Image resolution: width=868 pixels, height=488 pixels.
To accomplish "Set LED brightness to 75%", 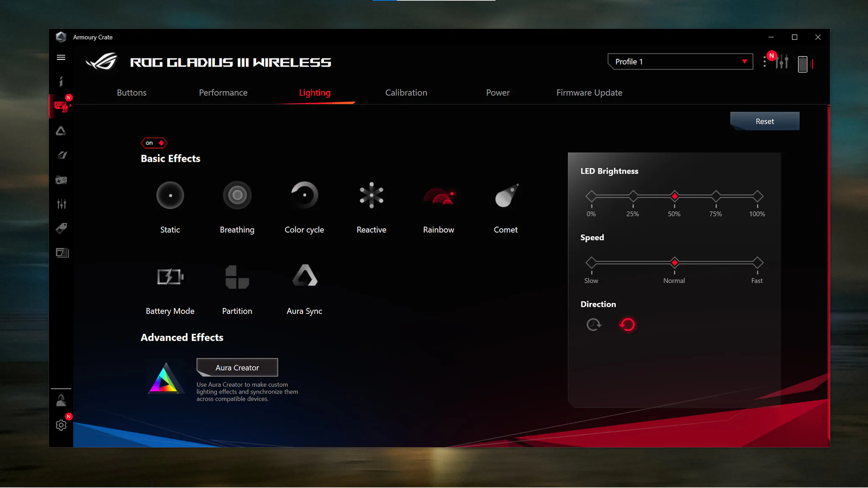I will [716, 196].
